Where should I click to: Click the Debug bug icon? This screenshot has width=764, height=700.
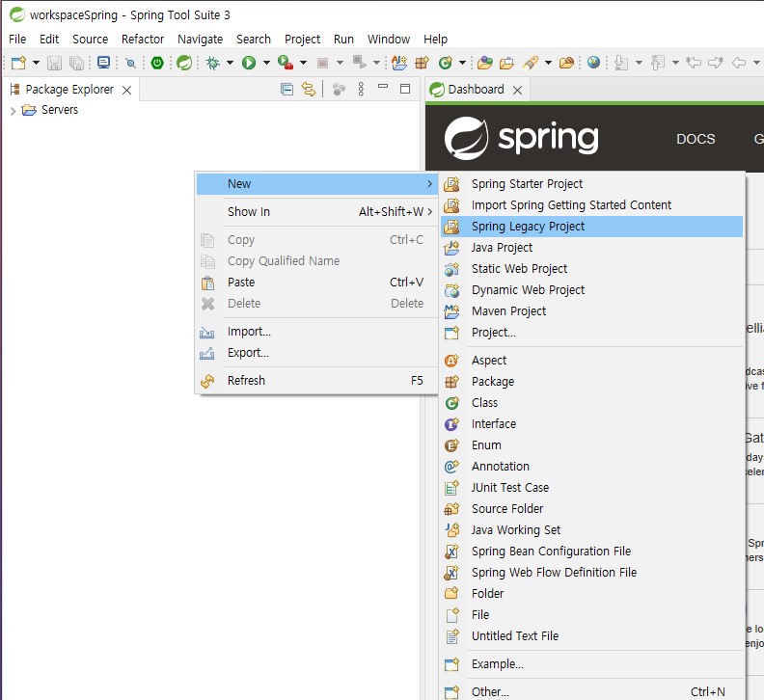pos(213,63)
